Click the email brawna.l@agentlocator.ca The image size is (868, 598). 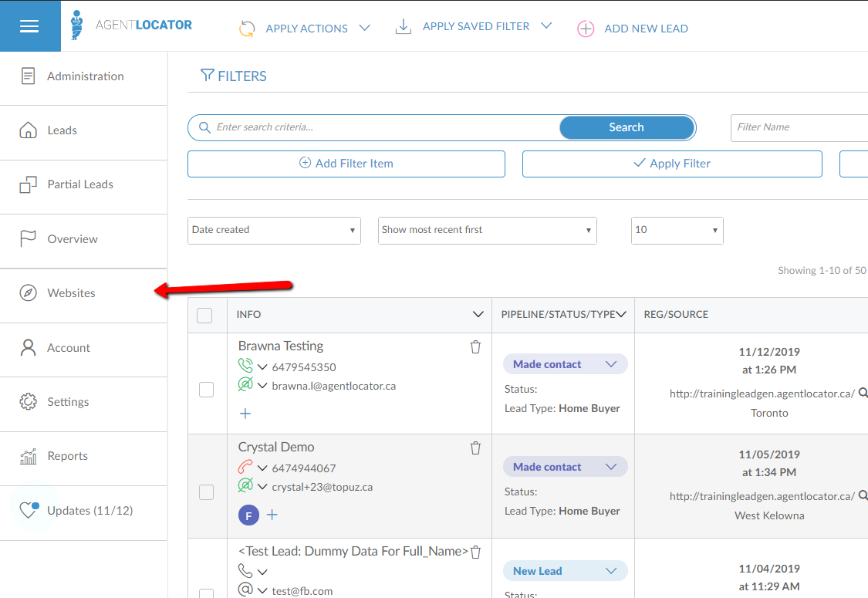tap(334, 386)
